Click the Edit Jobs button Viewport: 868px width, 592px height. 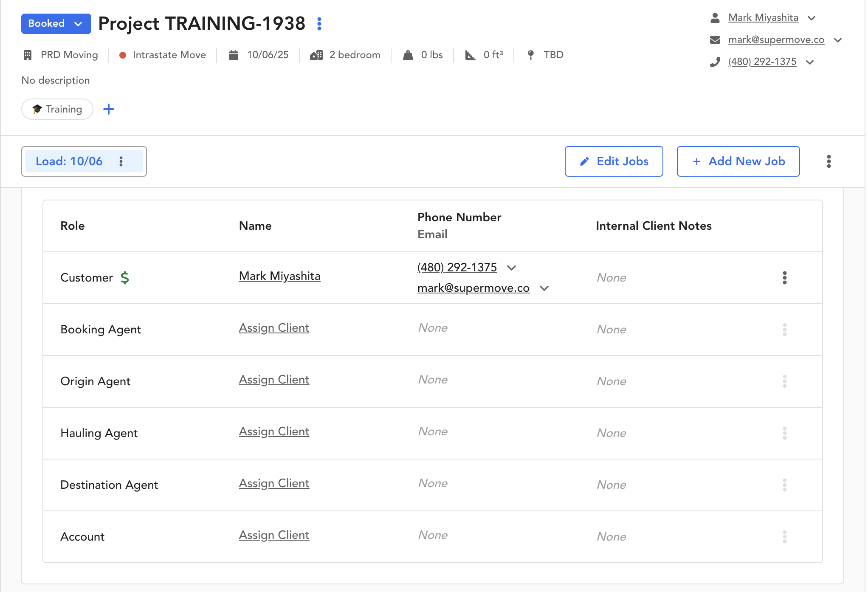(614, 161)
